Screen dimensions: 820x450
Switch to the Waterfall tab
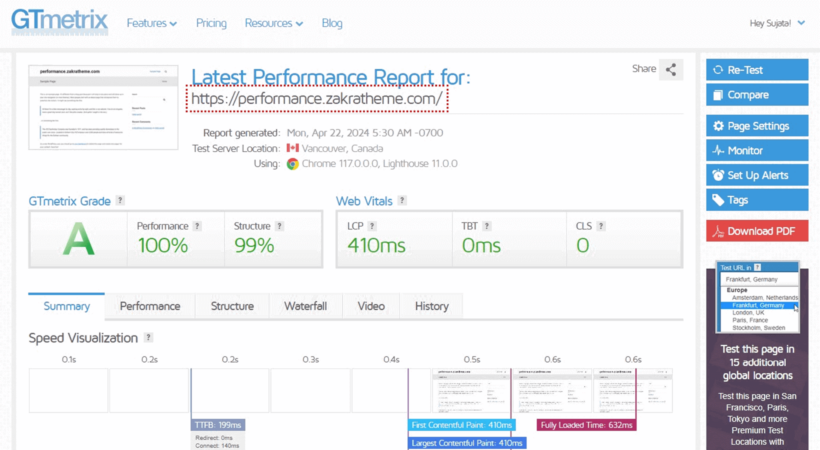[305, 306]
